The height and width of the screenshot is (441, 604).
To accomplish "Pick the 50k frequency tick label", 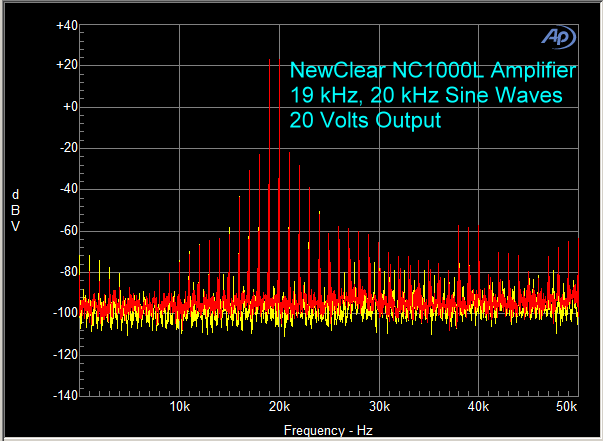I will [x=565, y=408].
